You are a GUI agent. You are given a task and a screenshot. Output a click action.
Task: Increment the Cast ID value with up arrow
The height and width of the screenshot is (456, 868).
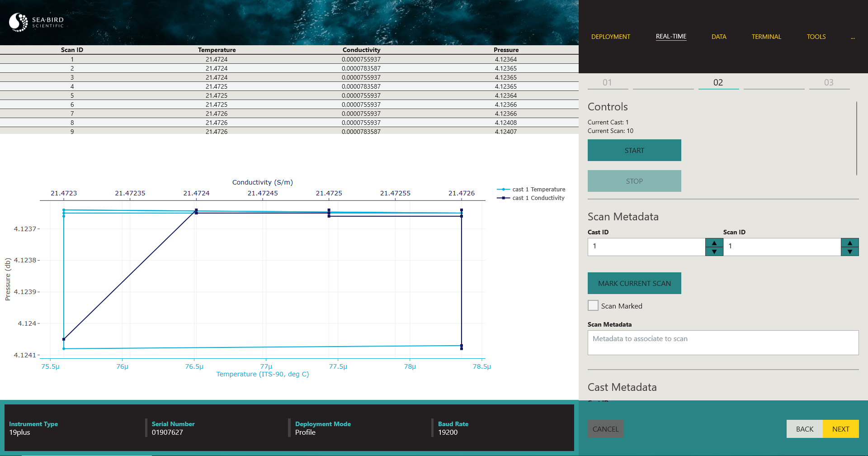pos(714,243)
